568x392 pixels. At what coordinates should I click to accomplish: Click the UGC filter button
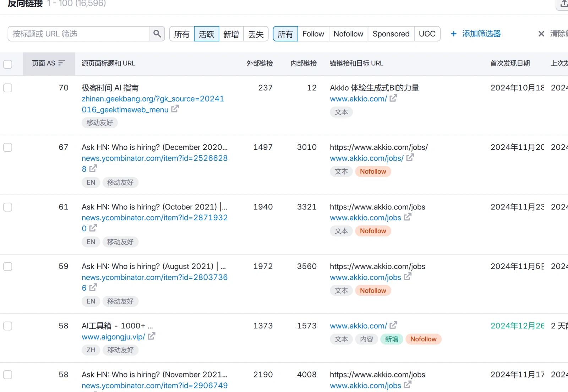[427, 34]
